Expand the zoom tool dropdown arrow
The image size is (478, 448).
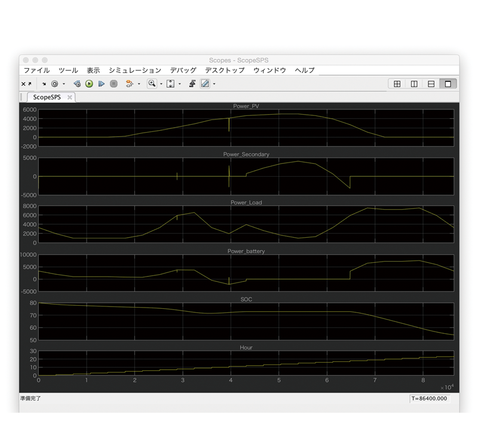pyautogui.click(x=161, y=84)
